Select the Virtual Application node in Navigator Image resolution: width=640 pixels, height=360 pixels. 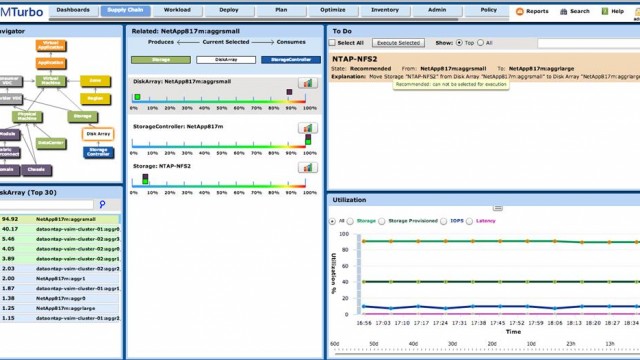[51, 45]
